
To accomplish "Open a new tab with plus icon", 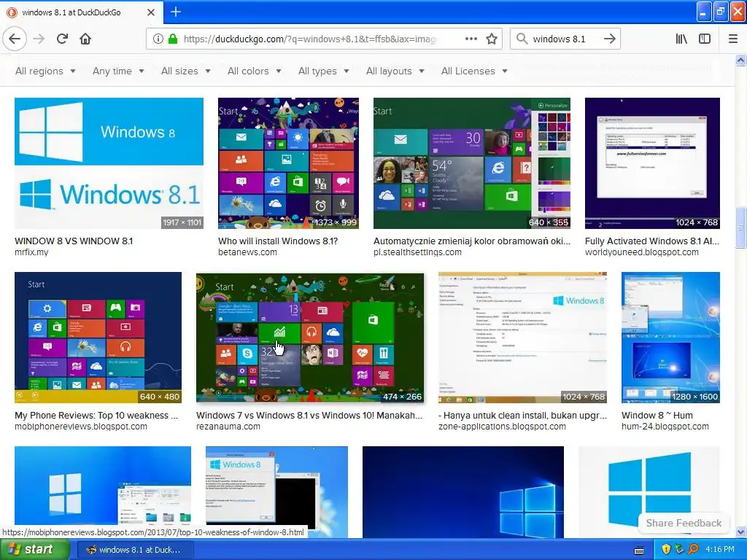I will 176,12.
